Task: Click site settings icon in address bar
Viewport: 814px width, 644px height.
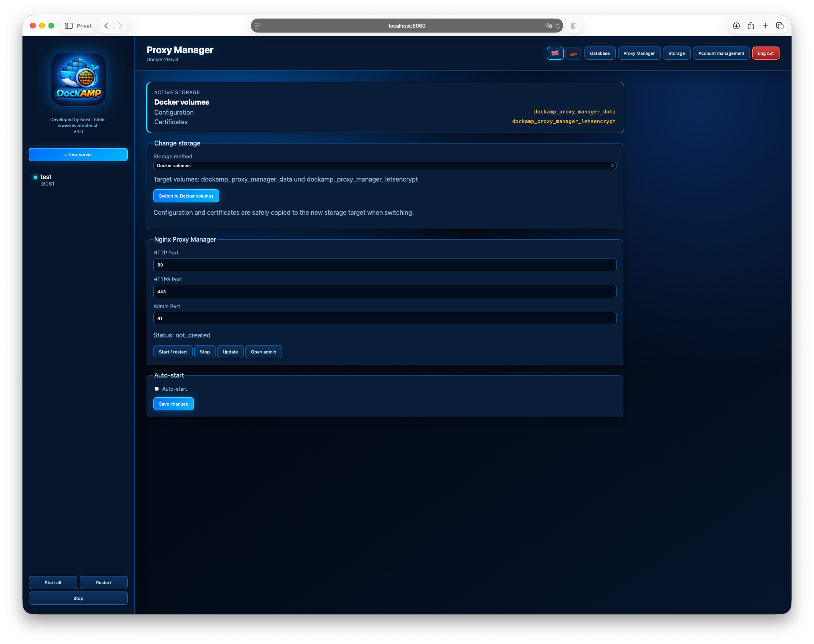Action: click(257, 26)
